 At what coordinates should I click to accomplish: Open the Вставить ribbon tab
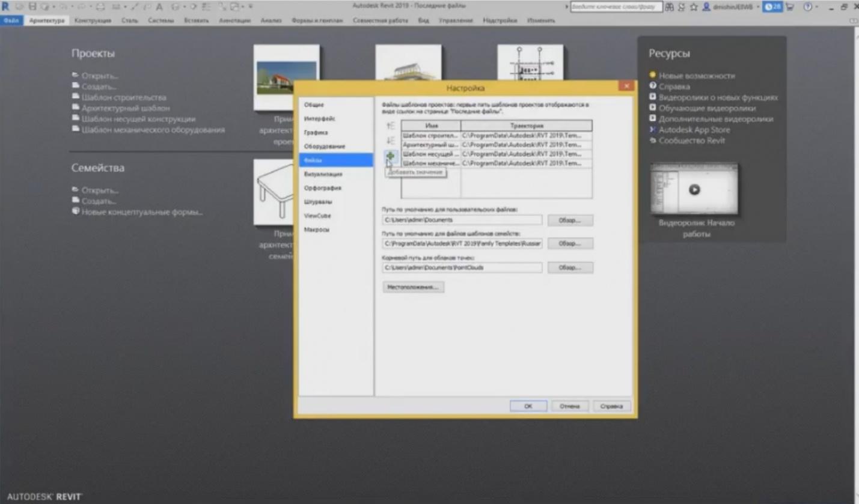pyautogui.click(x=197, y=20)
